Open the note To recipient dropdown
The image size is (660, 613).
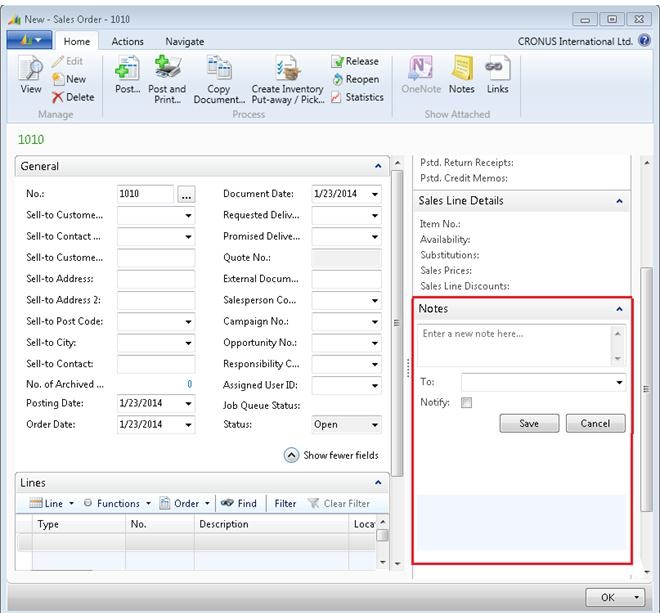(620, 382)
